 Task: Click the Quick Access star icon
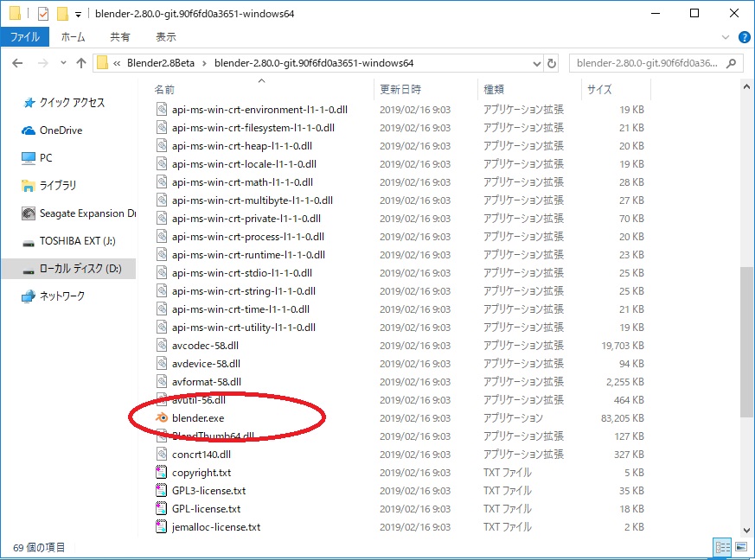[29, 103]
